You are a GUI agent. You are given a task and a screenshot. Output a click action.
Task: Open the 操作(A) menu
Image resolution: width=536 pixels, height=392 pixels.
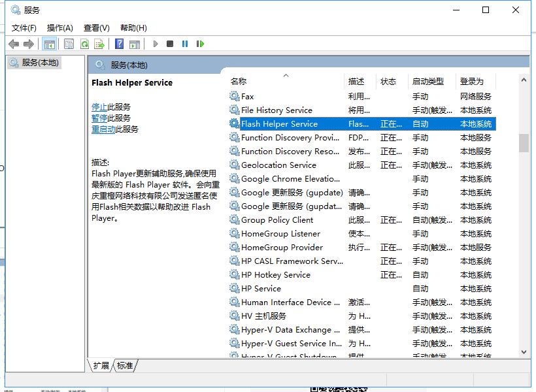[60, 27]
